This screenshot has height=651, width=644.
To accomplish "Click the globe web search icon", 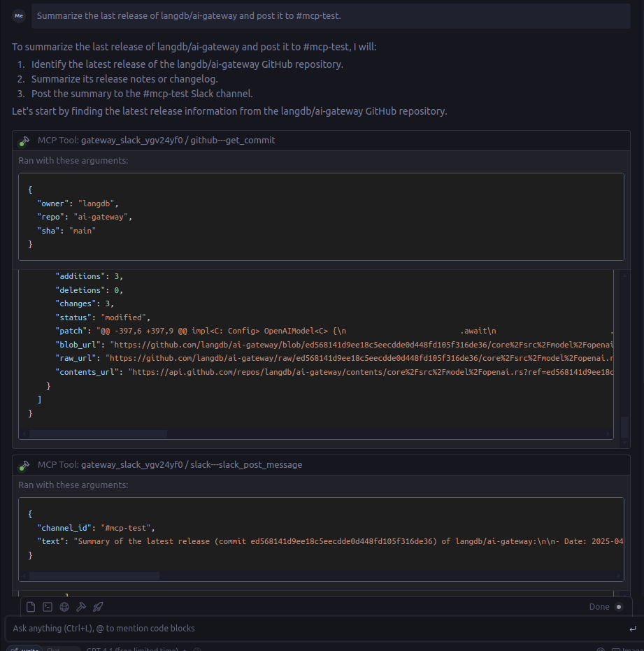I will tap(64, 607).
